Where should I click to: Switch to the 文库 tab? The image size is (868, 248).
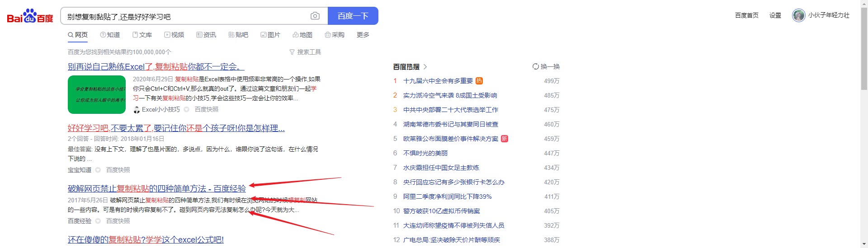[x=142, y=35]
